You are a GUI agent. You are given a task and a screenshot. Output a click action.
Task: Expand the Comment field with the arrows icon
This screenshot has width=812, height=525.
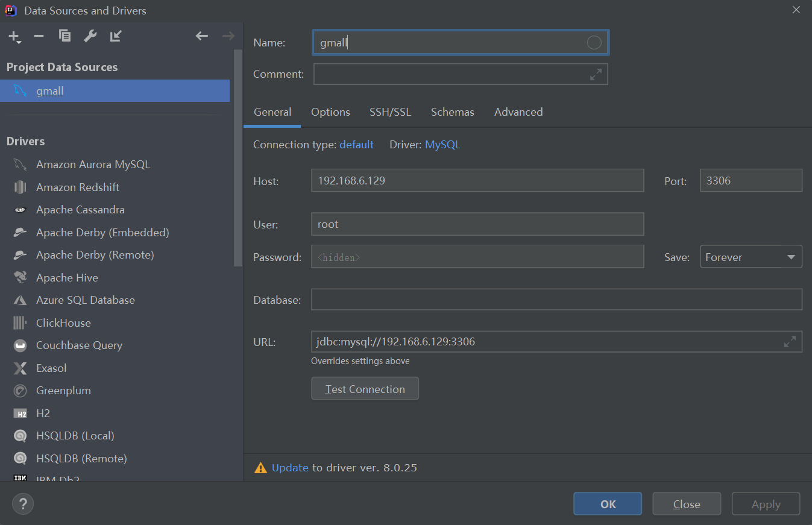point(596,75)
